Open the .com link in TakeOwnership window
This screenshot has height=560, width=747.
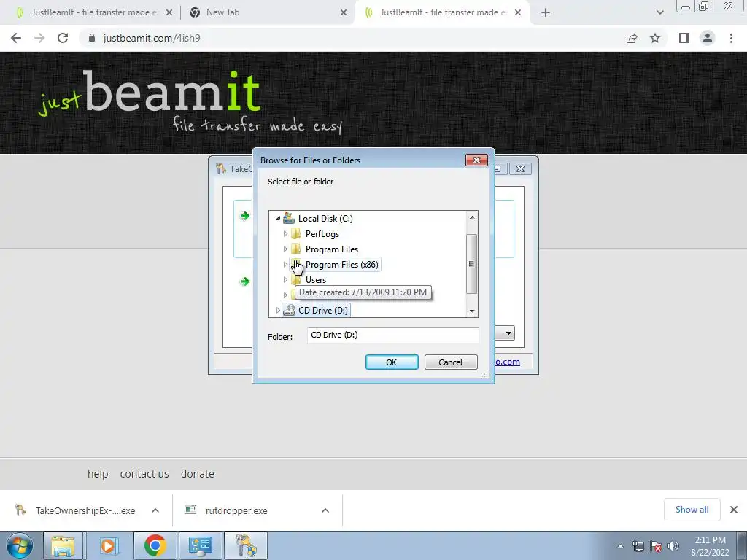click(x=508, y=362)
